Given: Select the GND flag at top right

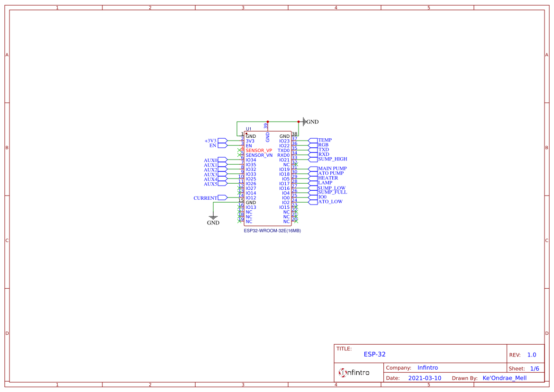Looking at the screenshot, I should coord(305,122).
